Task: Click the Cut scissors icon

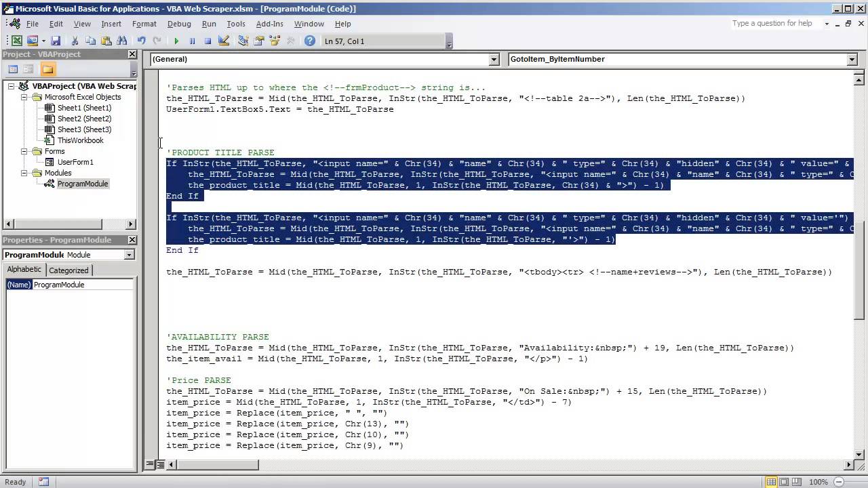Action: point(75,41)
